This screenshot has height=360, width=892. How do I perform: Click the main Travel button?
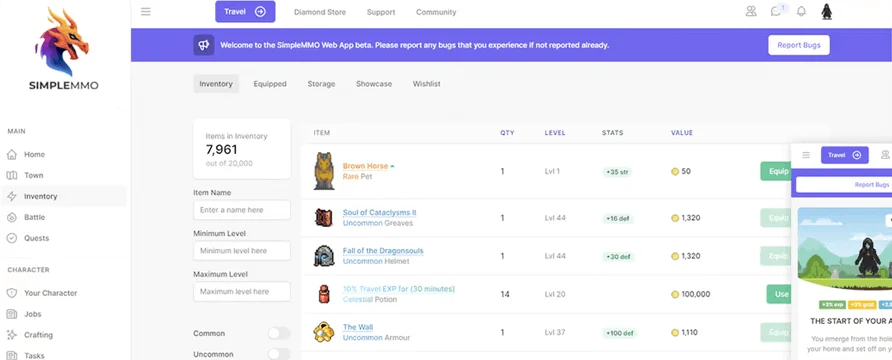245,11
